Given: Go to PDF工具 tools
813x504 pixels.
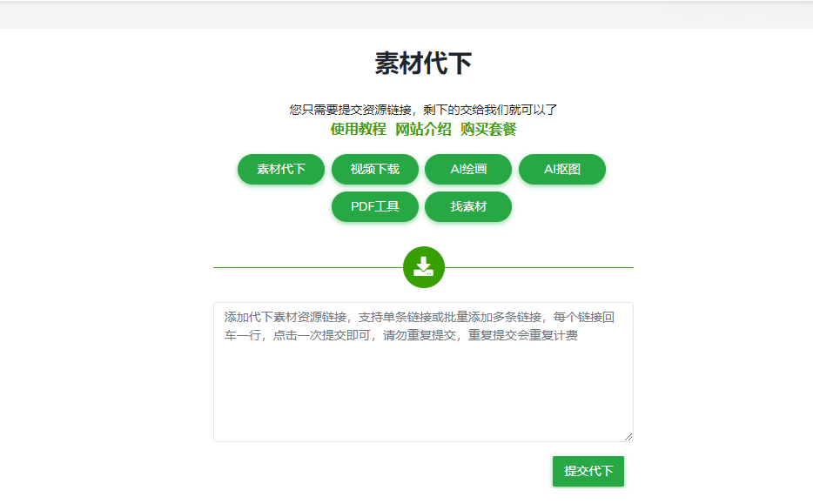Looking at the screenshot, I should click(375, 206).
